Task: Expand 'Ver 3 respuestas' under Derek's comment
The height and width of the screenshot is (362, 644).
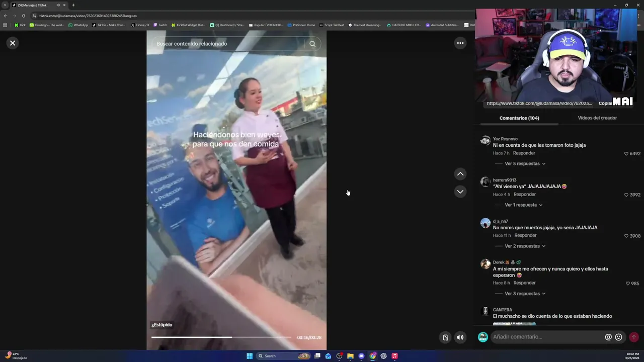Action: [525, 294]
